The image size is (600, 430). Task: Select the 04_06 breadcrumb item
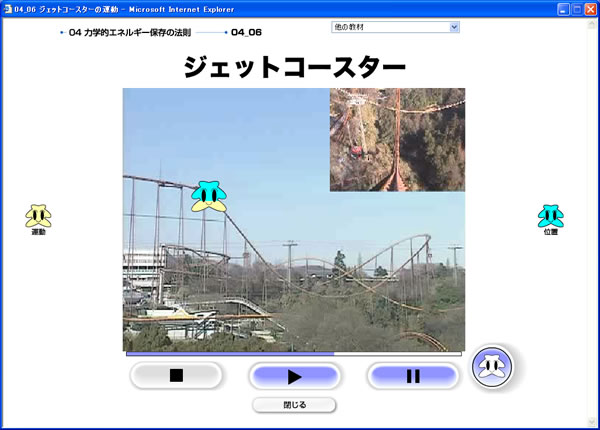[246, 33]
